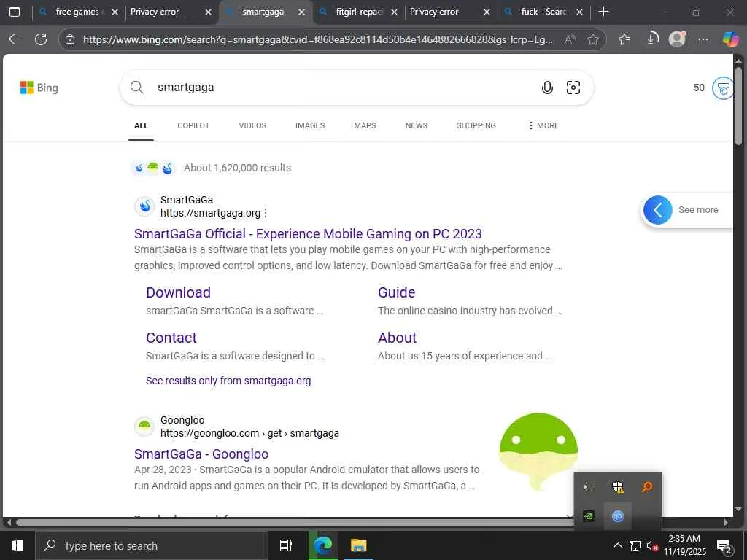The image size is (747, 560).
Task: Open File Explorer from taskbar
Action: 358,545
